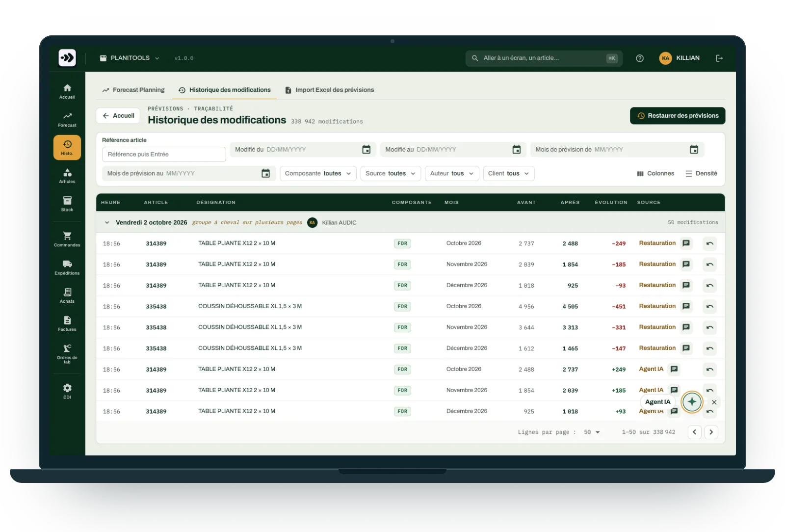Screen dimensions: 785x532
Task: Open the AI agent sparkle button
Action: tap(692, 402)
